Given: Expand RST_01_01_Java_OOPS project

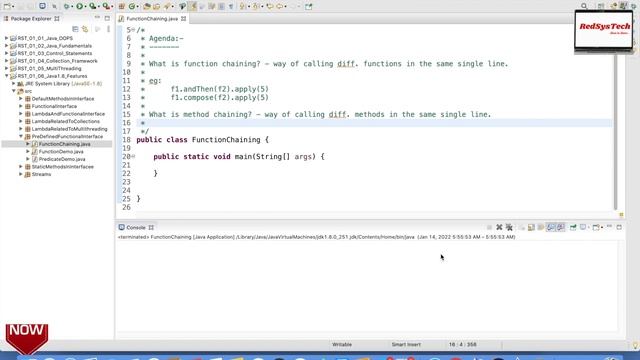Looking at the screenshot, I should coord(6,38).
